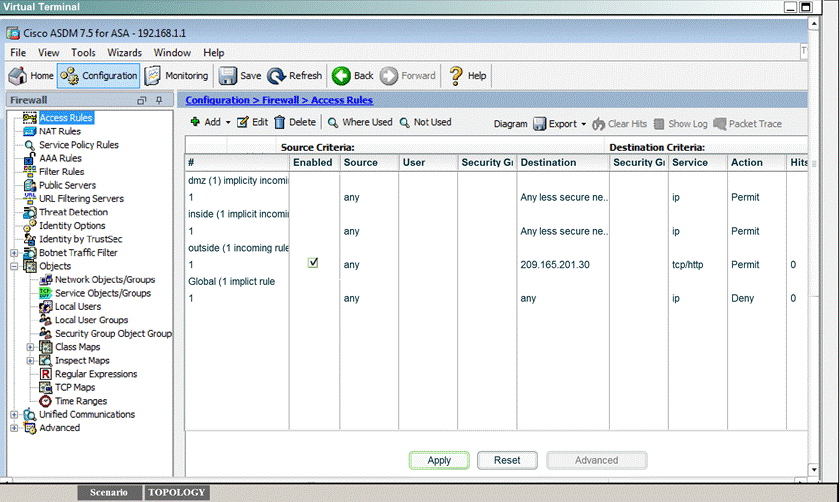Image resolution: width=840 pixels, height=502 pixels.
Task: Expand the Unified Communications tree node
Action: tap(14, 415)
